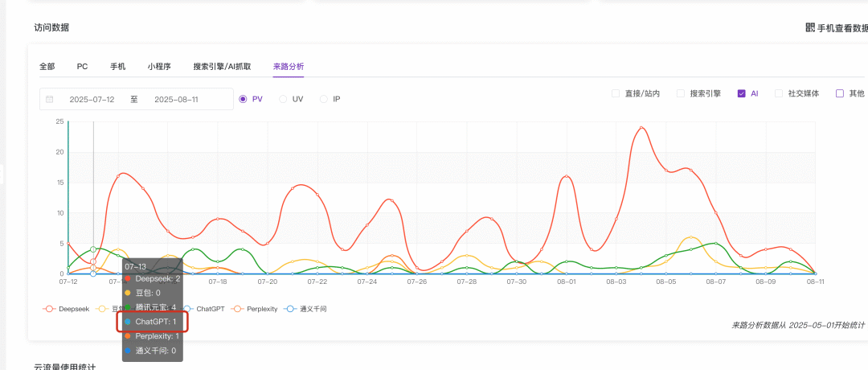Image resolution: width=868 pixels, height=370 pixels.
Task: Enable the 直接/站内 checkbox
Action: pos(616,93)
